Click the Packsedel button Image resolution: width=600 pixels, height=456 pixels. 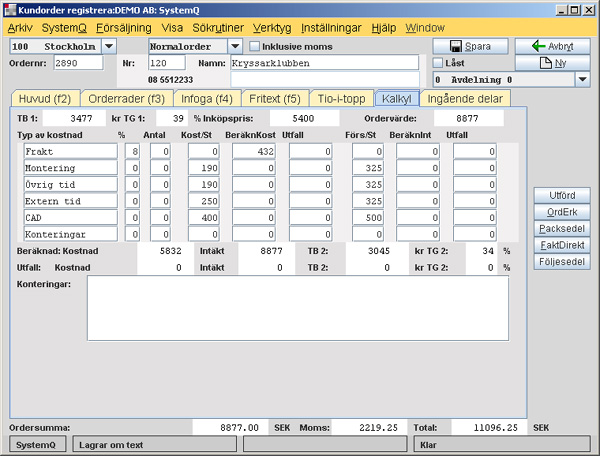click(562, 229)
